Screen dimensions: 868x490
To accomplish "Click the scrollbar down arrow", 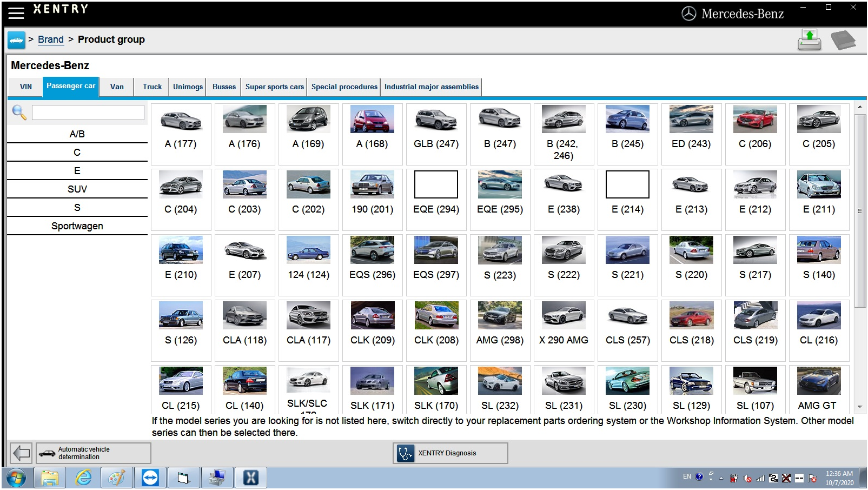I will click(860, 407).
